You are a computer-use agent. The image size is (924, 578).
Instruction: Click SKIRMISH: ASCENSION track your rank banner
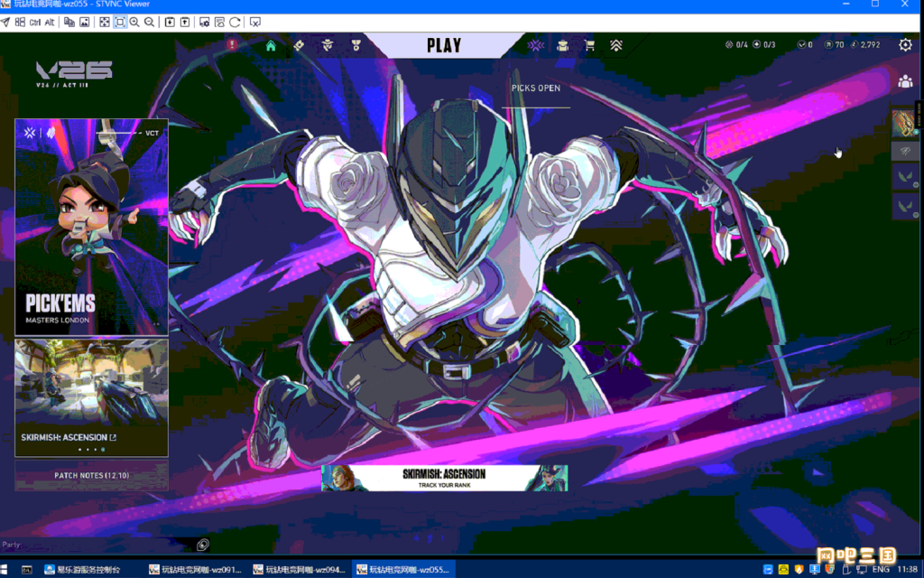pos(444,478)
